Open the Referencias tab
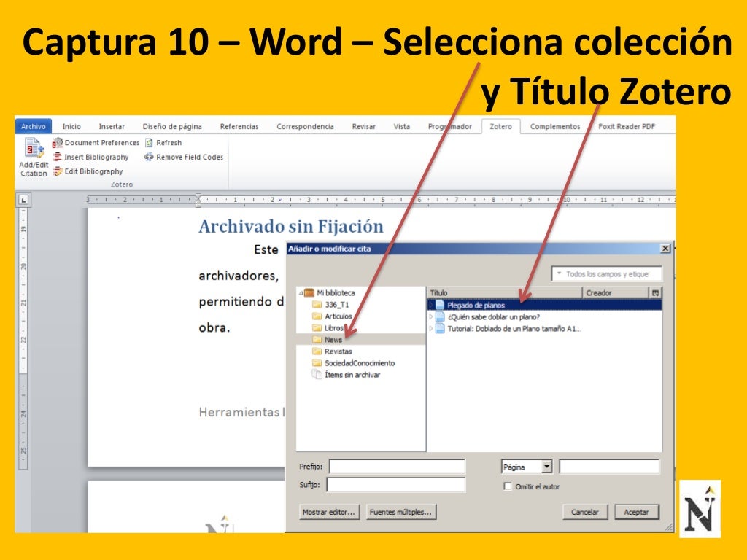The height and width of the screenshot is (560, 747). coord(239,126)
